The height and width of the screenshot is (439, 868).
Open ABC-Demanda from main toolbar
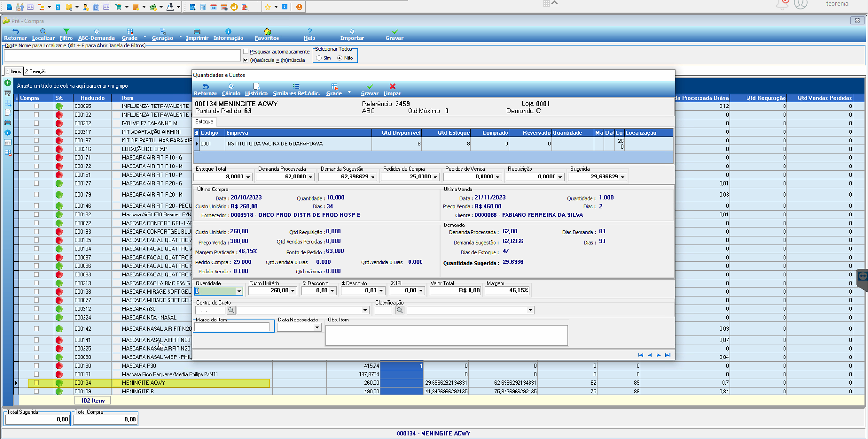point(96,35)
